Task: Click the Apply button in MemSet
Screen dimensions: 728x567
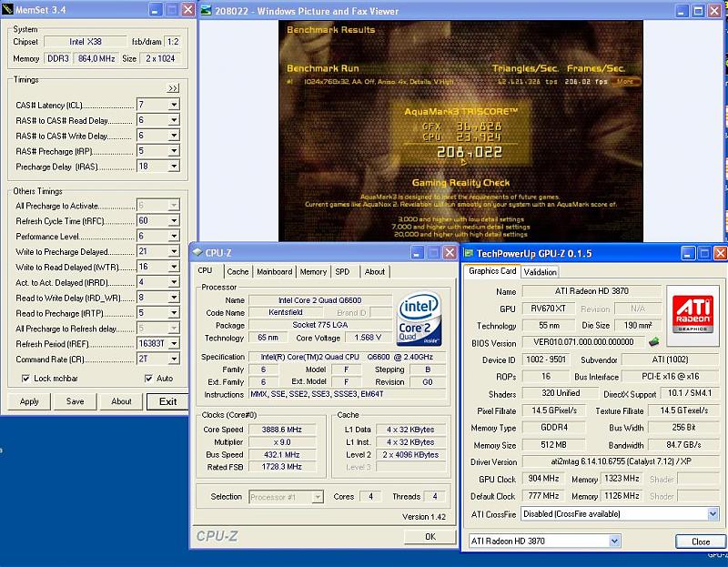Action: point(29,401)
